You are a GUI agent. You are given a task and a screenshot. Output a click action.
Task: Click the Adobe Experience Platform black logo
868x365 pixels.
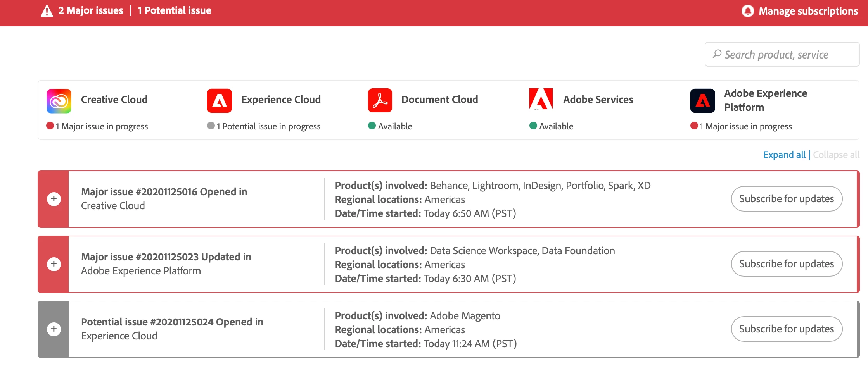point(703,101)
